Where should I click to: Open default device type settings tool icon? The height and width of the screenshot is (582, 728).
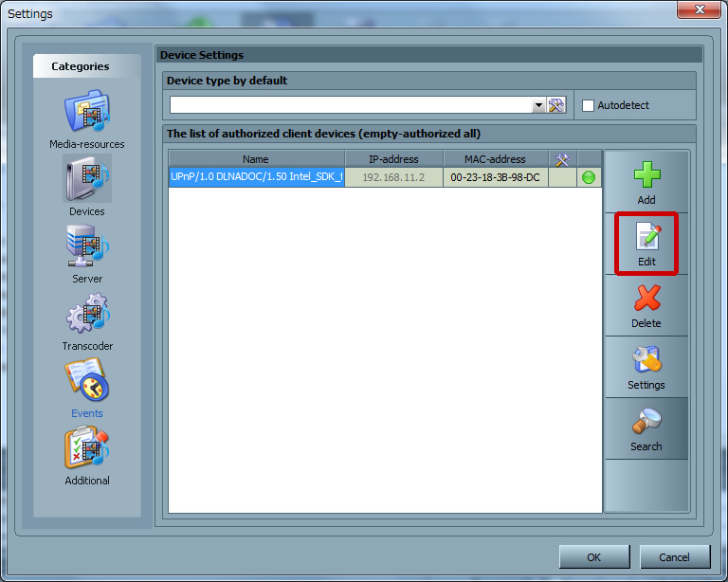(555, 105)
